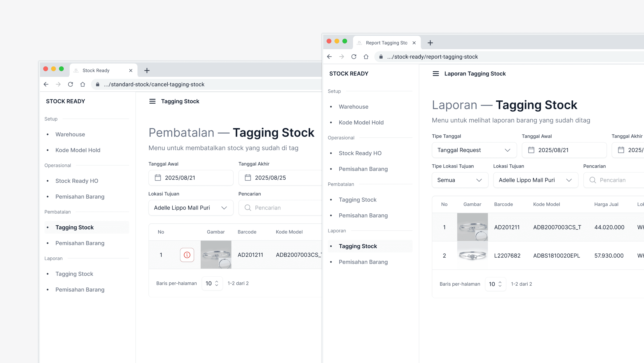The width and height of the screenshot is (644, 363).
Task: Click new tab plus in Report Tagging window
Action: [430, 43]
